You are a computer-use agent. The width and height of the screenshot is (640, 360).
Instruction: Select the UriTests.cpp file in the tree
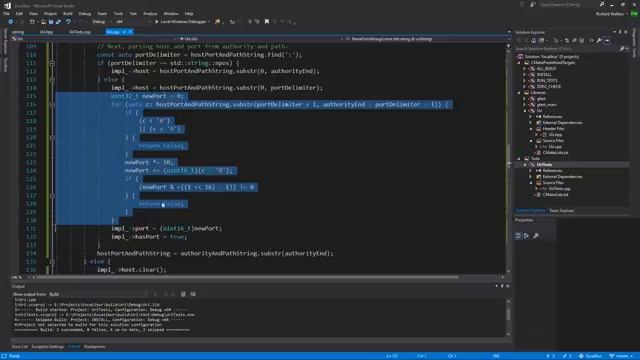(559, 189)
